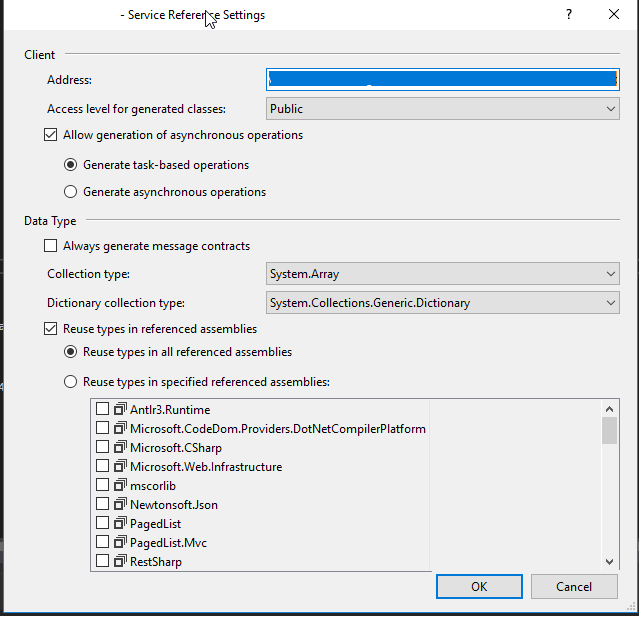The image size is (642, 620).
Task: Click the Antlr3.Runtime assembly icon
Action: (120, 409)
